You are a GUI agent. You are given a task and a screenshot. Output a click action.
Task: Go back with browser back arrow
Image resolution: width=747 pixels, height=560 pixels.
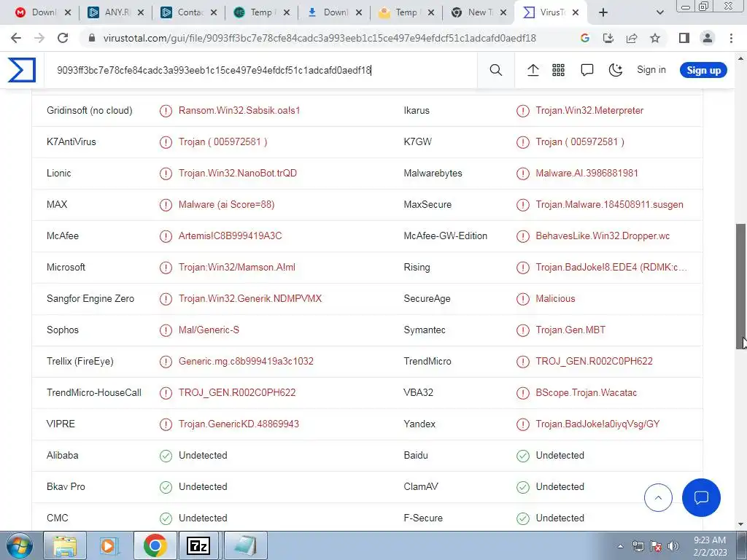pos(16,38)
